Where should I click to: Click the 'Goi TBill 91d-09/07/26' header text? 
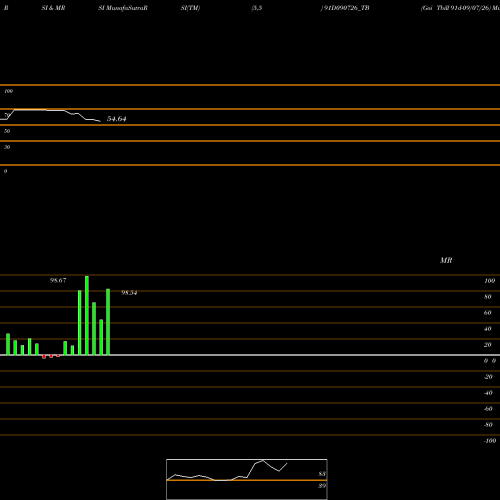pyautogui.click(x=456, y=8)
